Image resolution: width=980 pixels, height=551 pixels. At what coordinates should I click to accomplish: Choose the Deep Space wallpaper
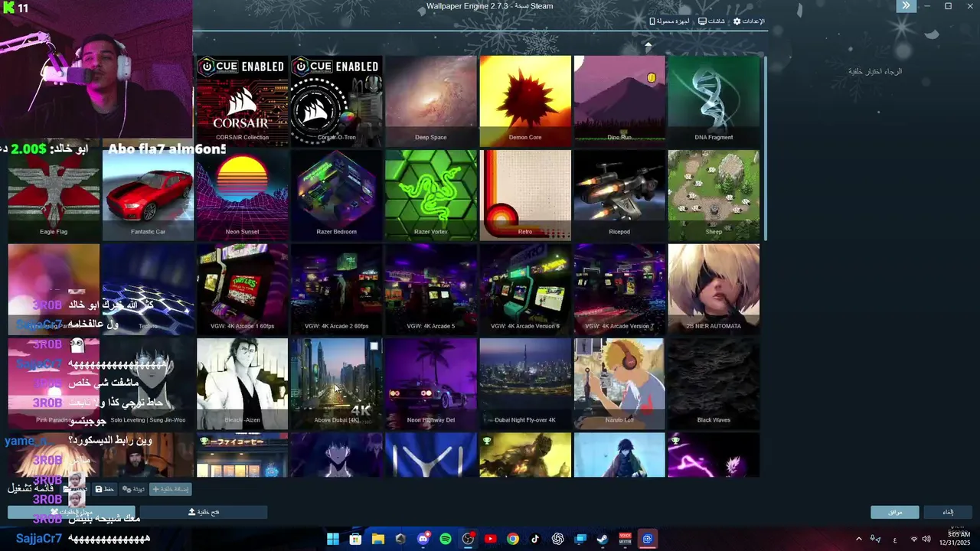point(430,100)
